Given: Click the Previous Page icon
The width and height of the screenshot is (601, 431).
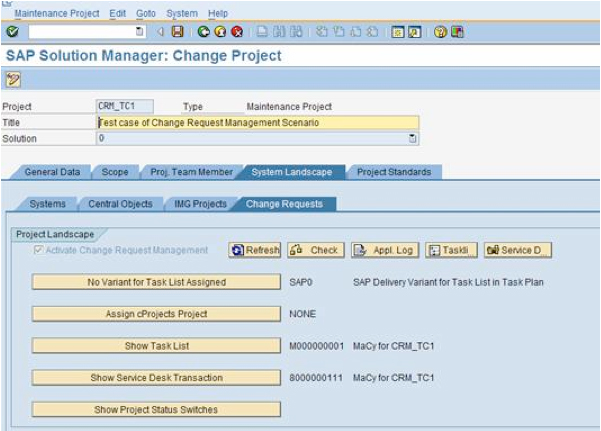Looking at the screenshot, I should [x=339, y=31].
